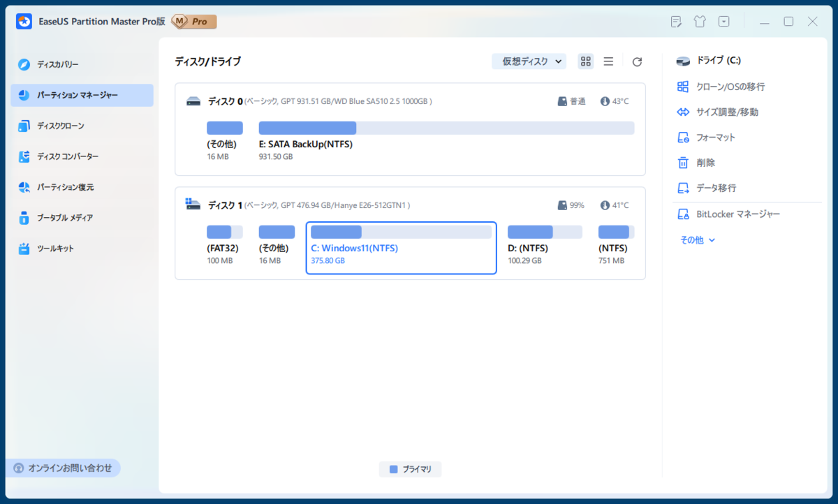Open the task list notes icon
The image size is (838, 504).
(676, 22)
